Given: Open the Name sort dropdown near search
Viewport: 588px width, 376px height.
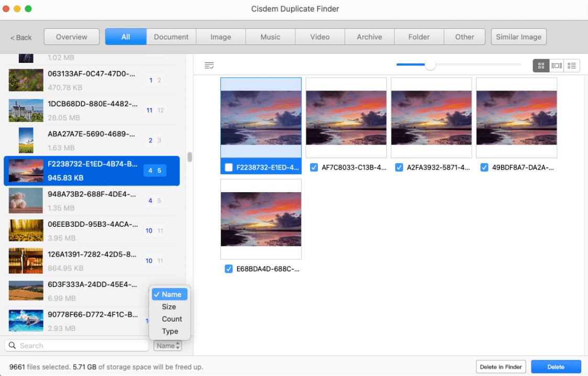Looking at the screenshot, I should coord(167,346).
